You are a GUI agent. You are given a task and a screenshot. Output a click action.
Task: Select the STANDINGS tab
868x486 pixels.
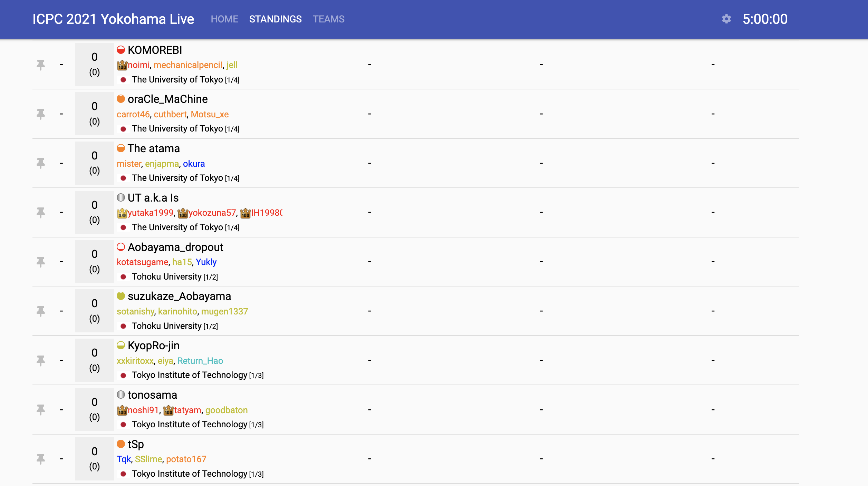(x=275, y=19)
